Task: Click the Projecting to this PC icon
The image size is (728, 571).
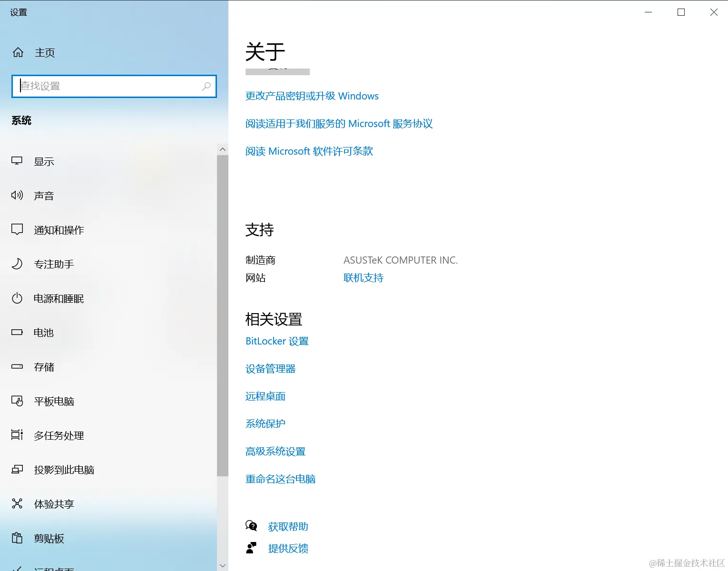Action: [x=17, y=470]
